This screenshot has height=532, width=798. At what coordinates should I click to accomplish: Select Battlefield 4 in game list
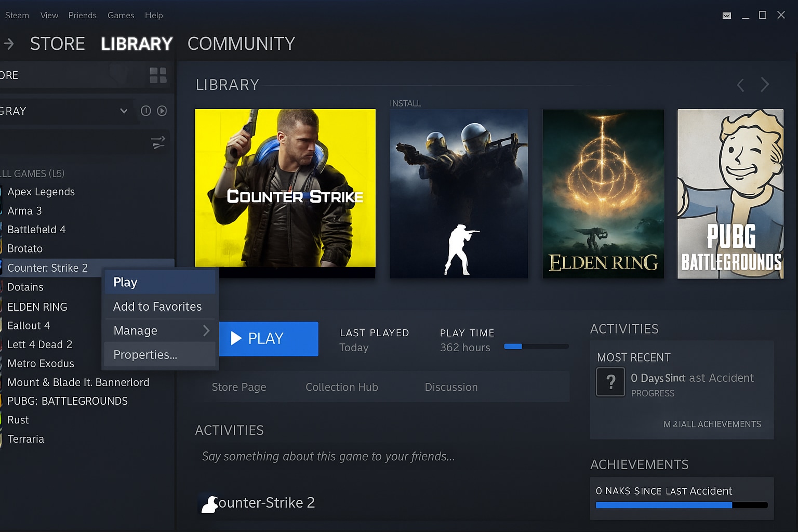point(36,230)
